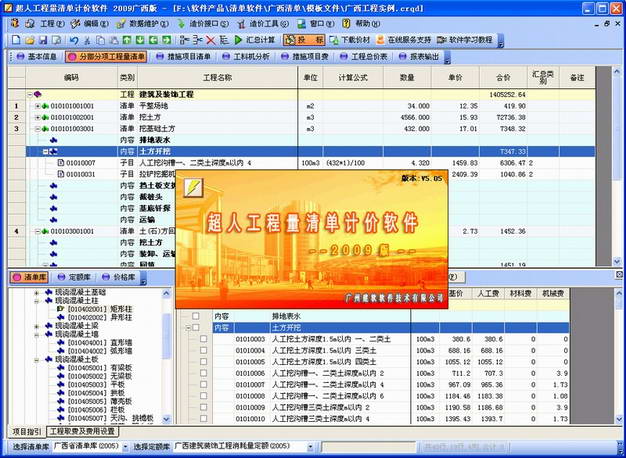Open 软件学习教程 from the toolbar

[x=465, y=40]
